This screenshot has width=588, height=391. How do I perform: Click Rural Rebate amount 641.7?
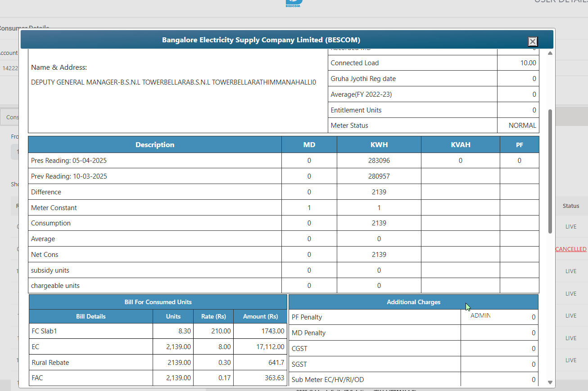276,363
